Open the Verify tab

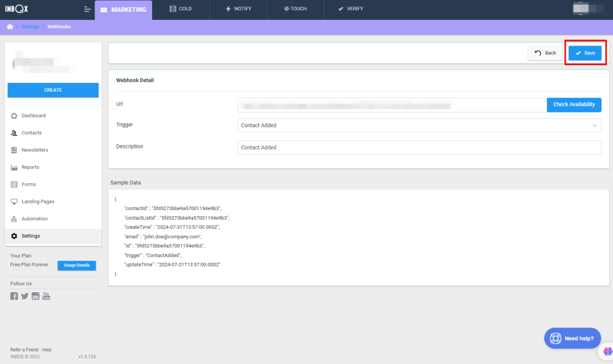[x=350, y=10]
